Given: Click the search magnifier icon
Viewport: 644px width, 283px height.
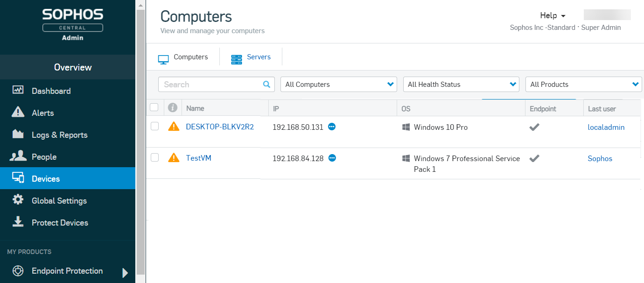Looking at the screenshot, I should coord(266,84).
